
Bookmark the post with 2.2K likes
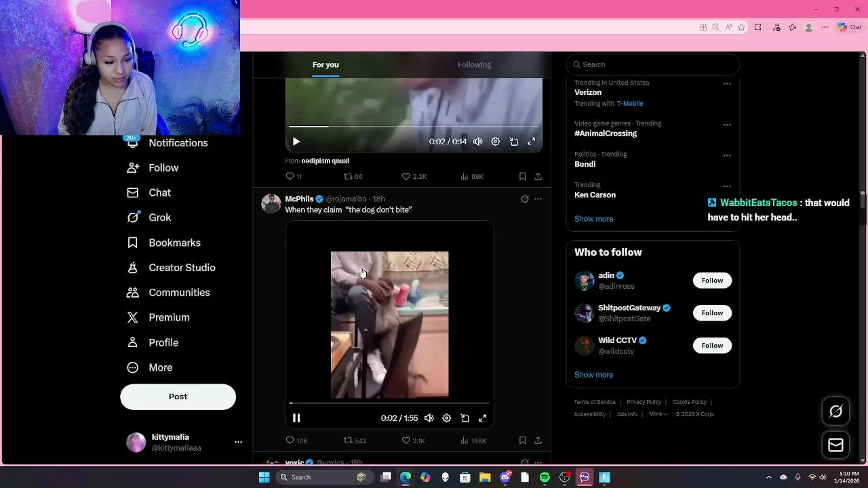pos(523,176)
